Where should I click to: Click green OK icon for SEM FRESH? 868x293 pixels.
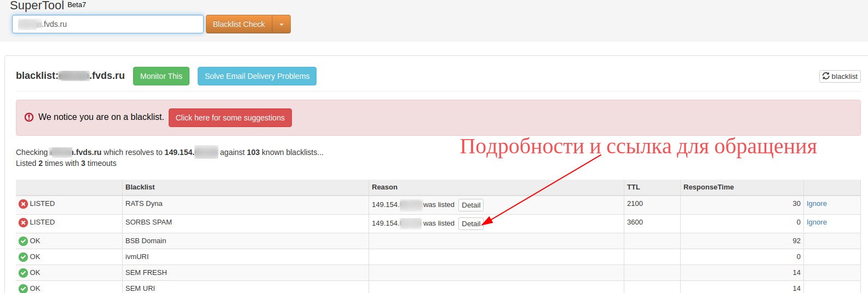tap(23, 273)
